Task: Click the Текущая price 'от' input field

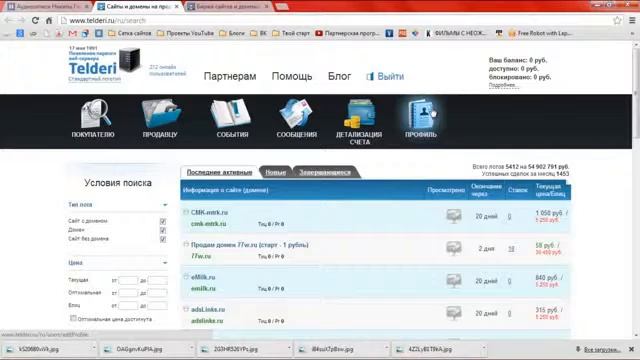Action: click(x=128, y=280)
